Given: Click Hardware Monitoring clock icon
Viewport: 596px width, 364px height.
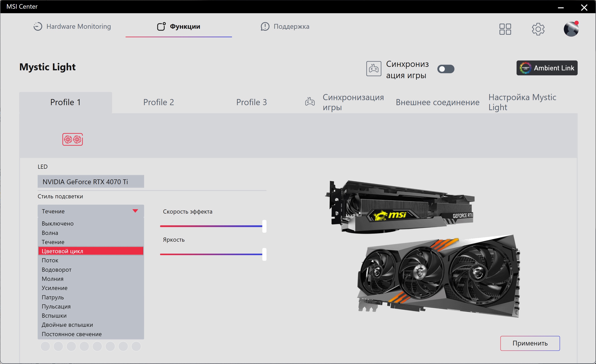Looking at the screenshot, I should click(x=38, y=26).
